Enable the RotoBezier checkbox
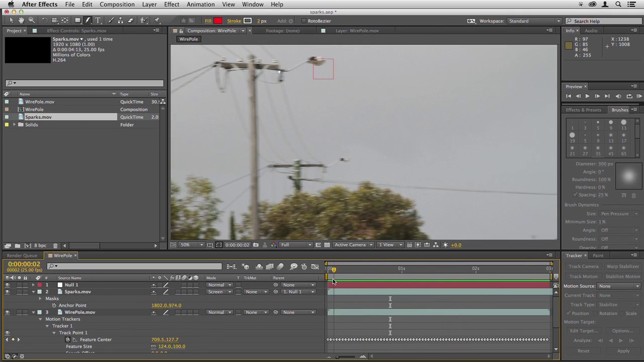The height and width of the screenshot is (362, 644). pyautogui.click(x=303, y=21)
